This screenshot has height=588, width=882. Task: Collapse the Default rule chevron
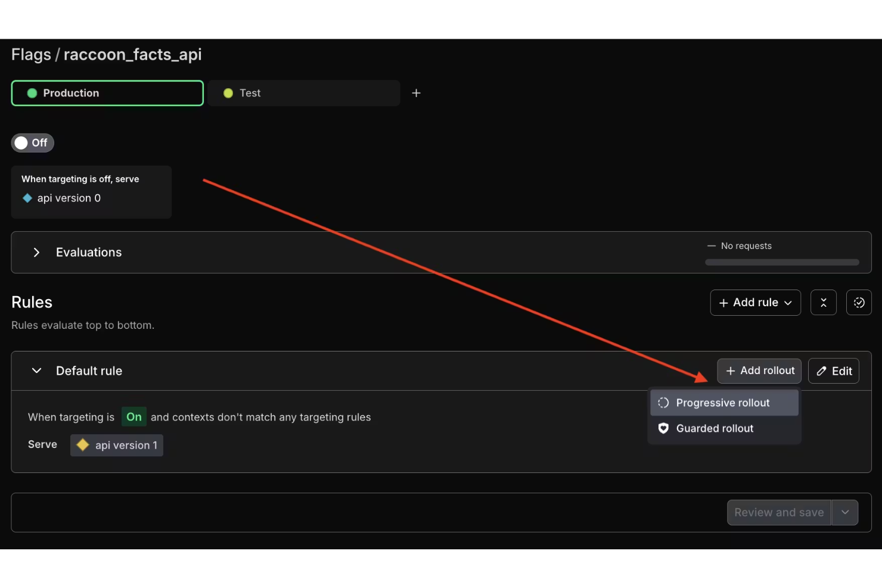[x=36, y=371]
